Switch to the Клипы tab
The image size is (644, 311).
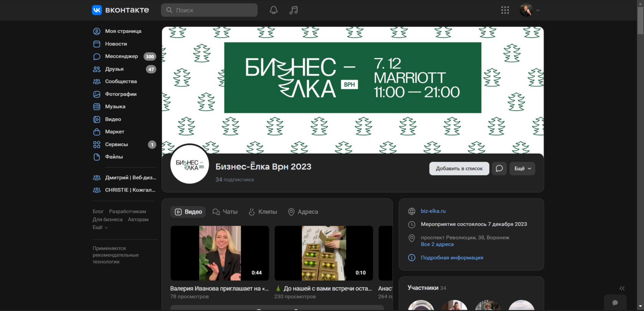[263, 212]
